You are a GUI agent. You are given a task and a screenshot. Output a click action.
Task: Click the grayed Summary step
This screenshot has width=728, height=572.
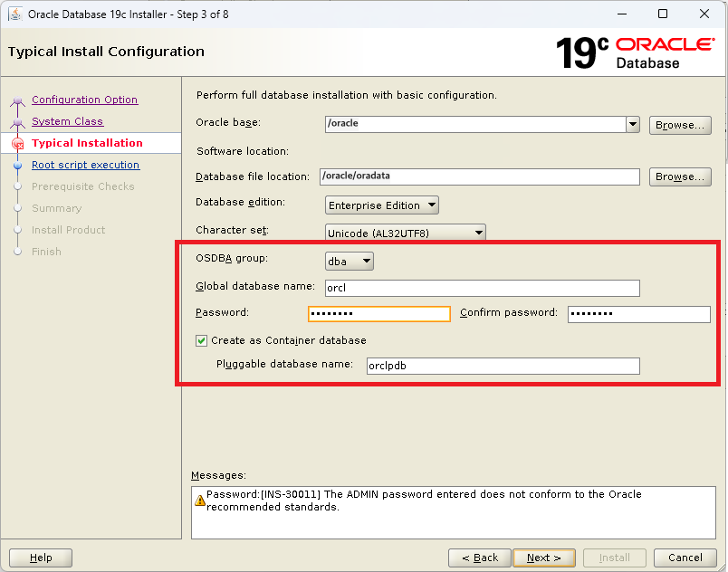coord(57,208)
